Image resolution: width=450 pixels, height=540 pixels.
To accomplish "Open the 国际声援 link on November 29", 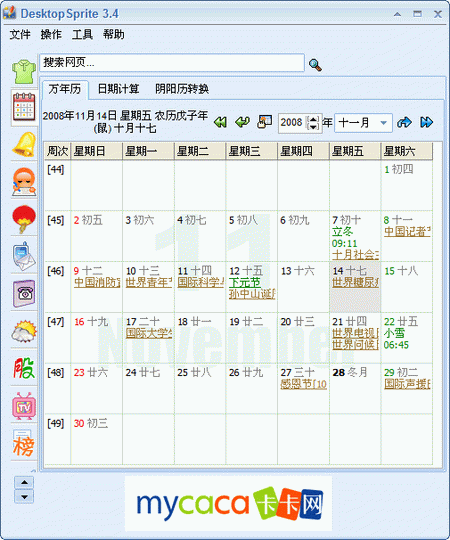I will (407, 384).
